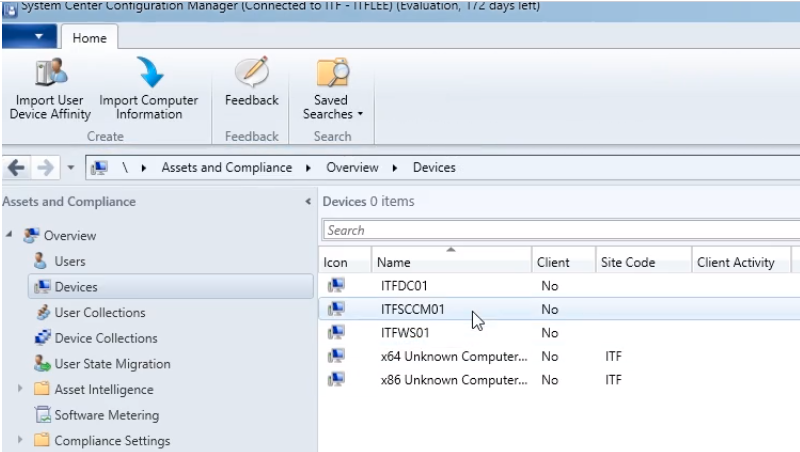Expand the Compliance Settings folder

(x=20, y=441)
